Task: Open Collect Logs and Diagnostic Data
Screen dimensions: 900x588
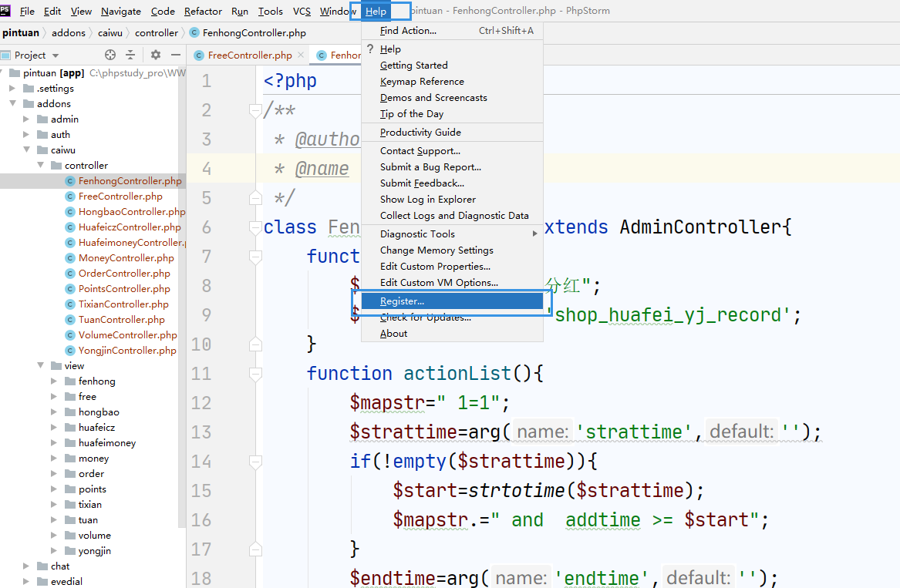Action: coord(452,215)
